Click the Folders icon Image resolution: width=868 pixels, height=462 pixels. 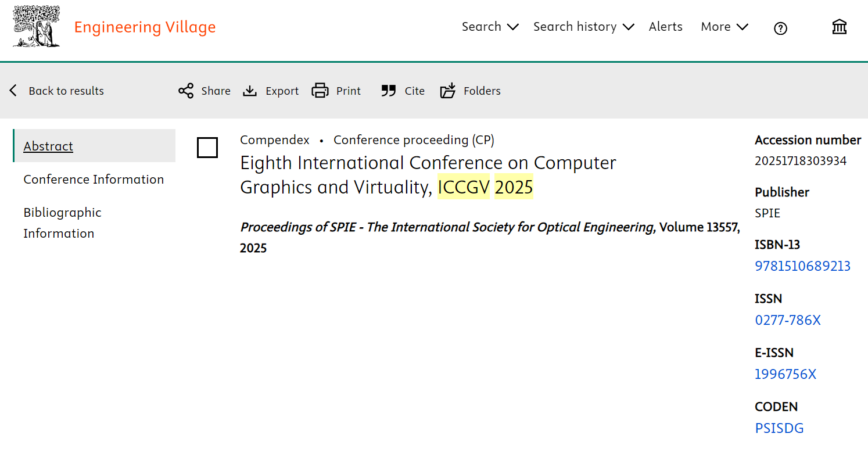pyautogui.click(x=448, y=91)
